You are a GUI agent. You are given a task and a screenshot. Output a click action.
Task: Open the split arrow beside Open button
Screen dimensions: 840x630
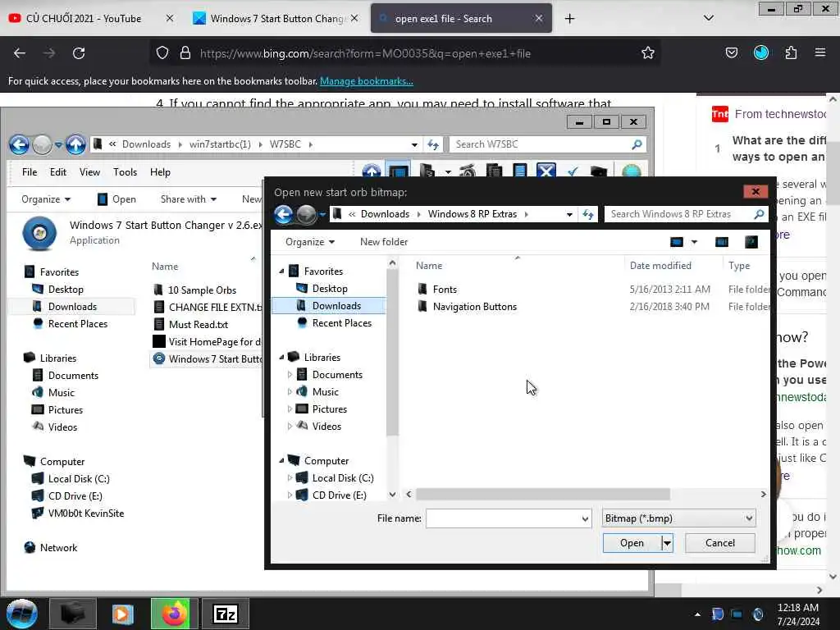[667, 543]
